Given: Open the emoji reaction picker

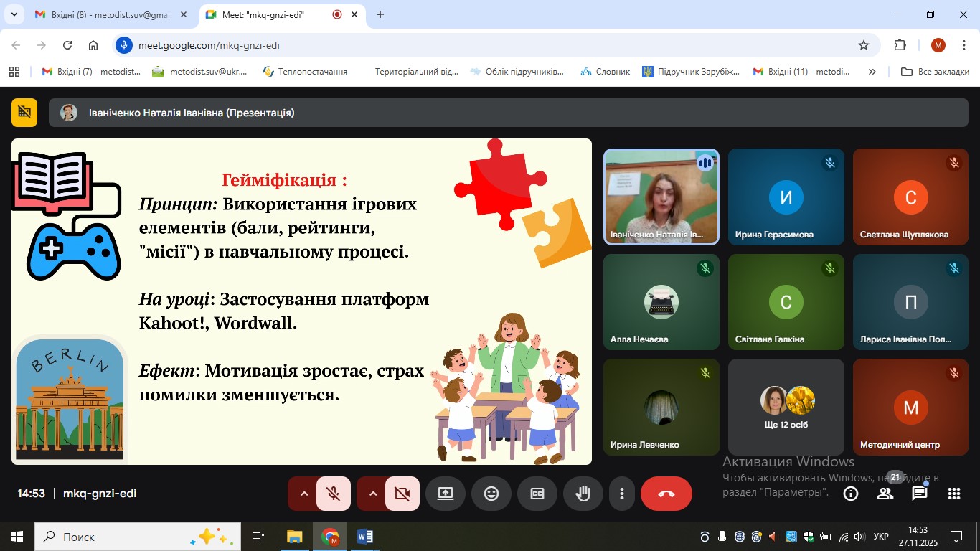Looking at the screenshot, I should (491, 494).
